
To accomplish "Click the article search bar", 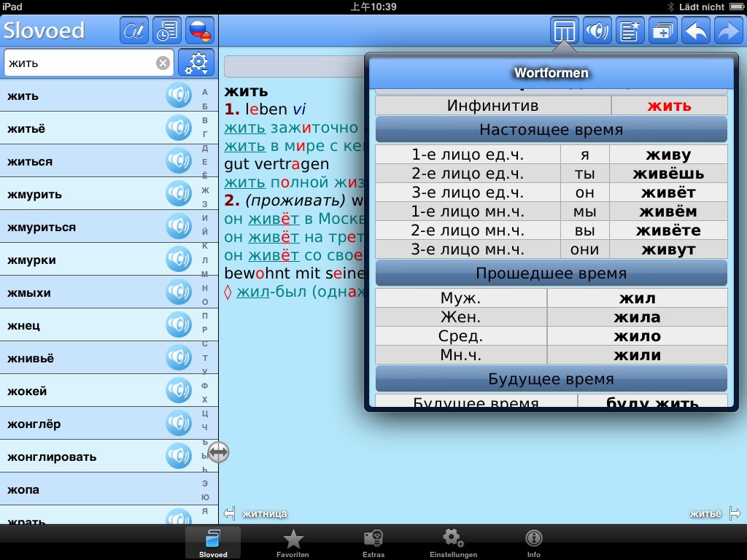I will click(295, 66).
